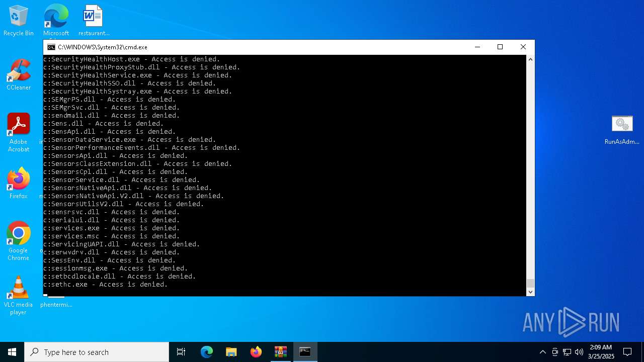
Task: Click the line c:sethc.exe - Access is denied
Action: [106, 285]
